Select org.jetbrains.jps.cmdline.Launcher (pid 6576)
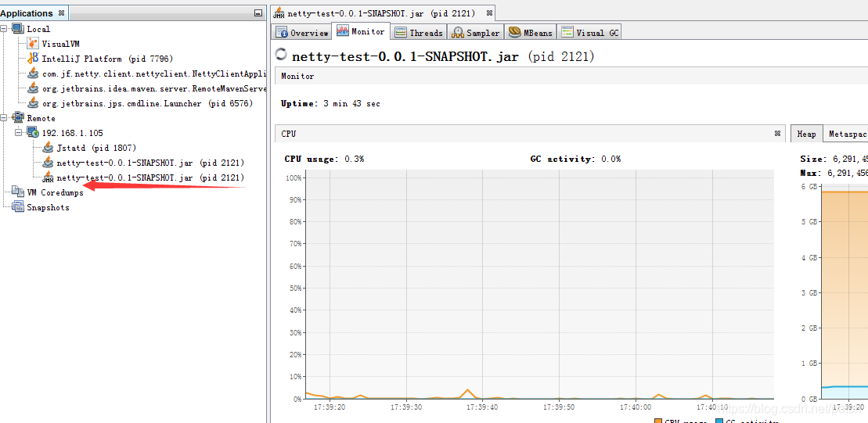This screenshot has height=423, width=868. click(147, 103)
